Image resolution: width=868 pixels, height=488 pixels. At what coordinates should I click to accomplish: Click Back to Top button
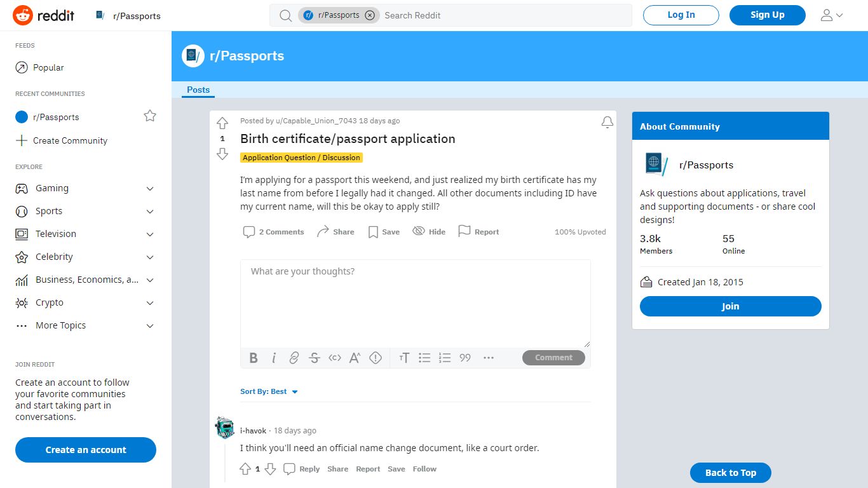point(731,473)
